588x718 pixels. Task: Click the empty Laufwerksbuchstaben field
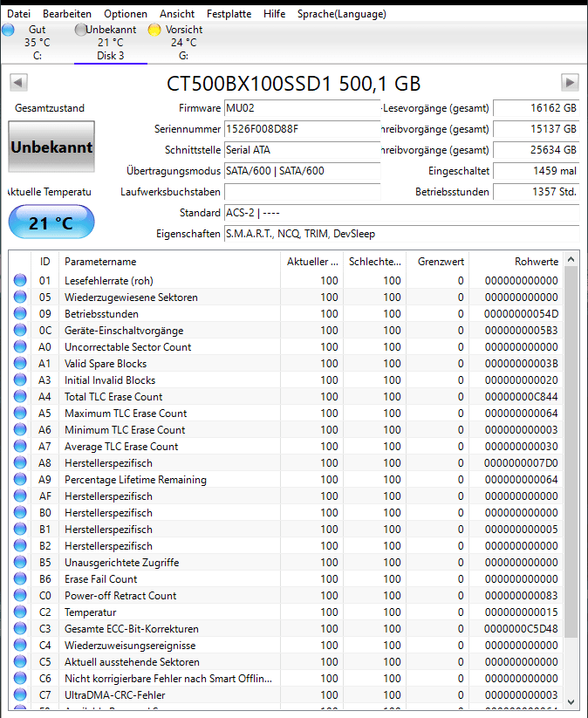coord(302,192)
